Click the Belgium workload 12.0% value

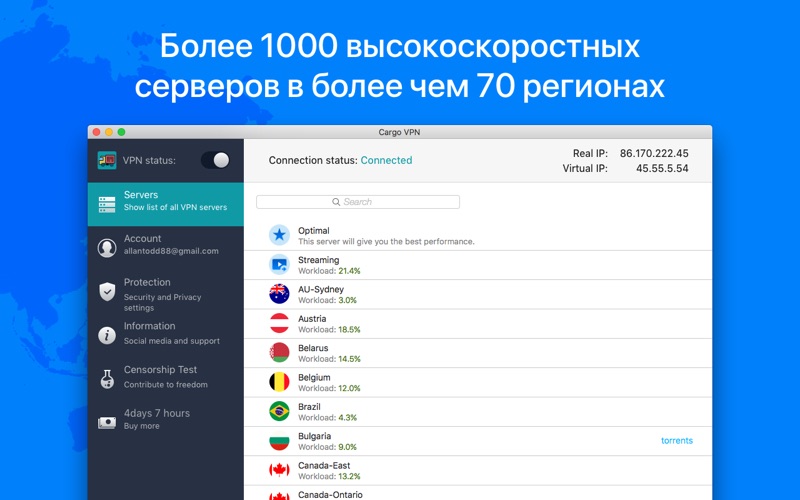pos(349,388)
